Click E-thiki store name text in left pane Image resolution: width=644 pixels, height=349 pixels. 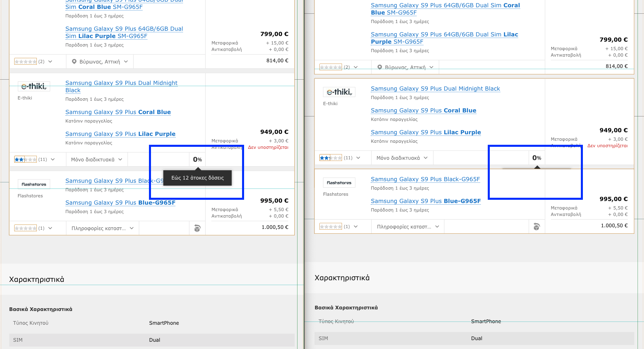click(25, 98)
